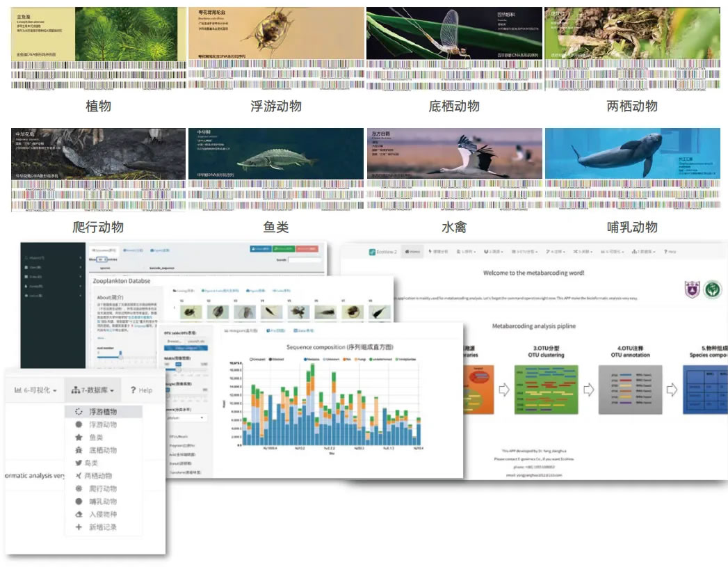Image resolution: width=728 pixels, height=567 pixels.
Task: Toggle the Metazoa legend entry in chart
Action: pos(307,359)
